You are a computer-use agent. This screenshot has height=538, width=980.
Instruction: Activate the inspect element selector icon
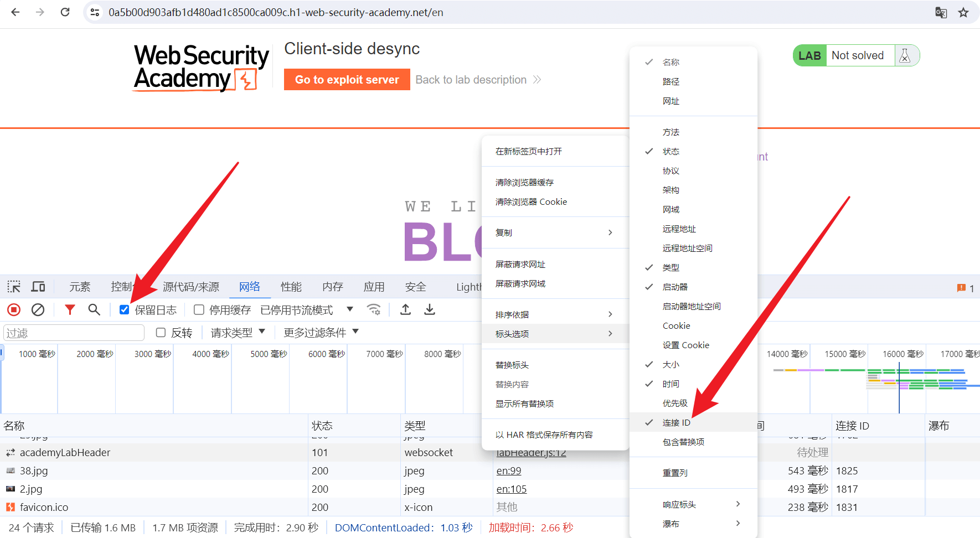(x=14, y=287)
